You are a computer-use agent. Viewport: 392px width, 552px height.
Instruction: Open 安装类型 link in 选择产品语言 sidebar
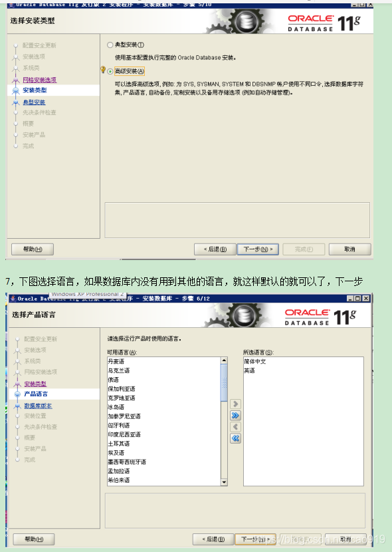click(x=35, y=384)
